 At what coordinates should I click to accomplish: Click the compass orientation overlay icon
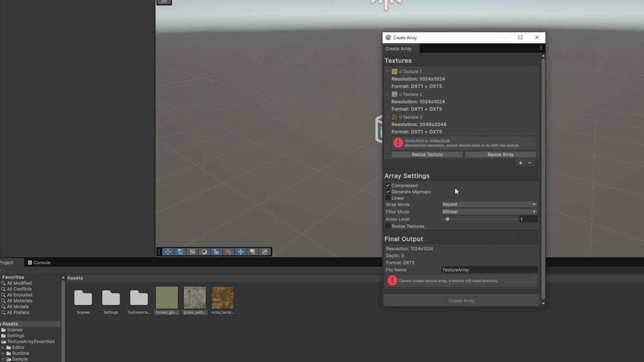click(265, 252)
